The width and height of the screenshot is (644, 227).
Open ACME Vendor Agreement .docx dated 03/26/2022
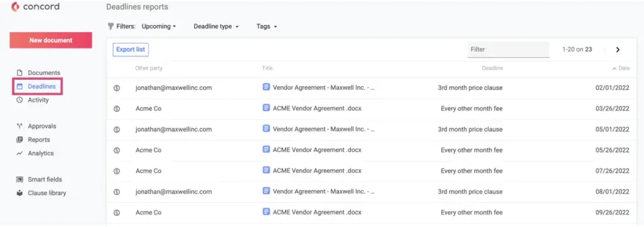pos(317,109)
